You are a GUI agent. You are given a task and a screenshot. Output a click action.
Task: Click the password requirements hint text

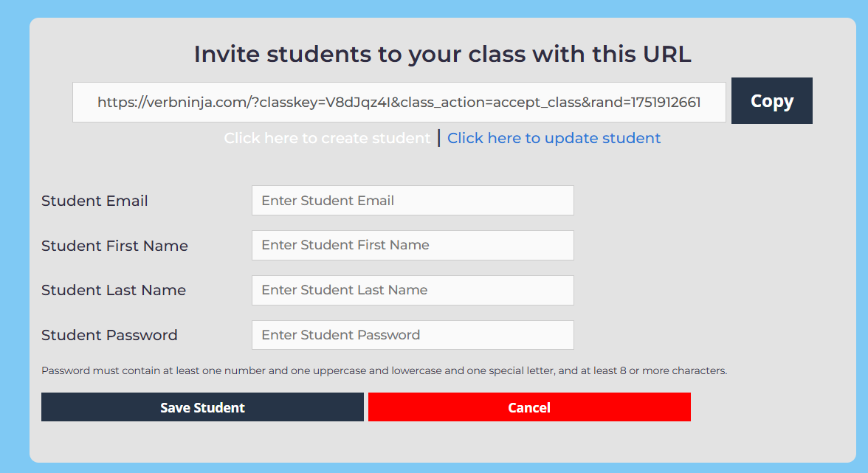384,370
